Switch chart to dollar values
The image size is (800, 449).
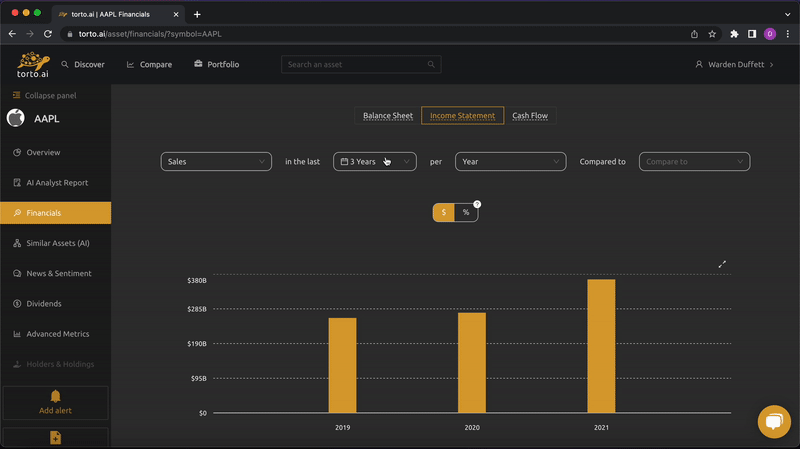click(x=444, y=212)
